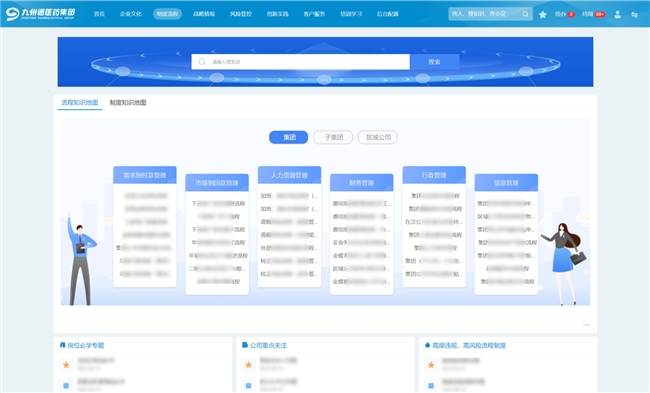This screenshot has height=393, width=650.
Task: Click the banner search input field
Action: click(301, 62)
